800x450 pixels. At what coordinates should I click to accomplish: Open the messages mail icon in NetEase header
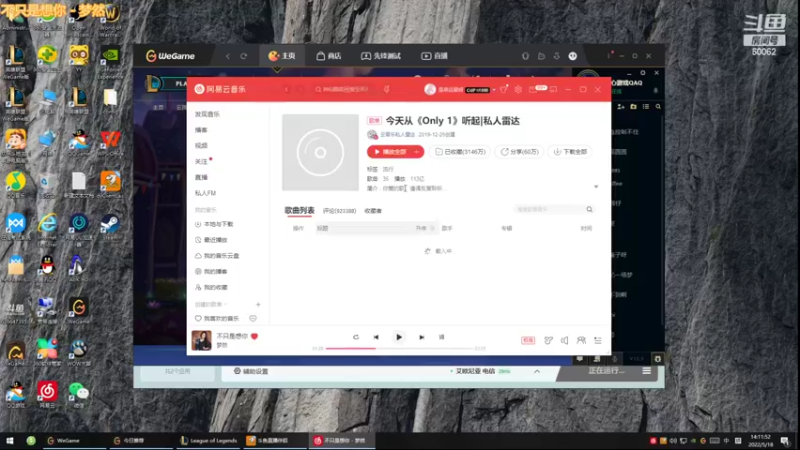533,89
